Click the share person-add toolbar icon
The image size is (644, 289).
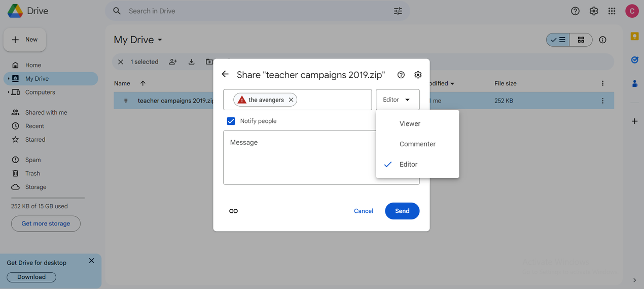coord(173,62)
